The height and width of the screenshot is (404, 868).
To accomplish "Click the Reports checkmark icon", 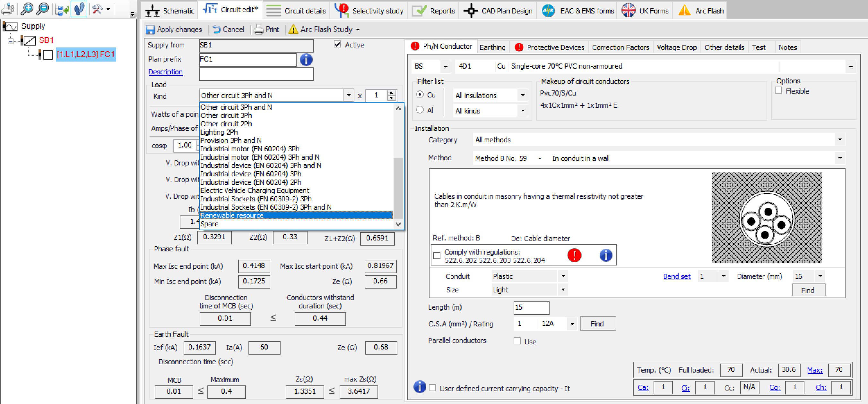I will [419, 11].
